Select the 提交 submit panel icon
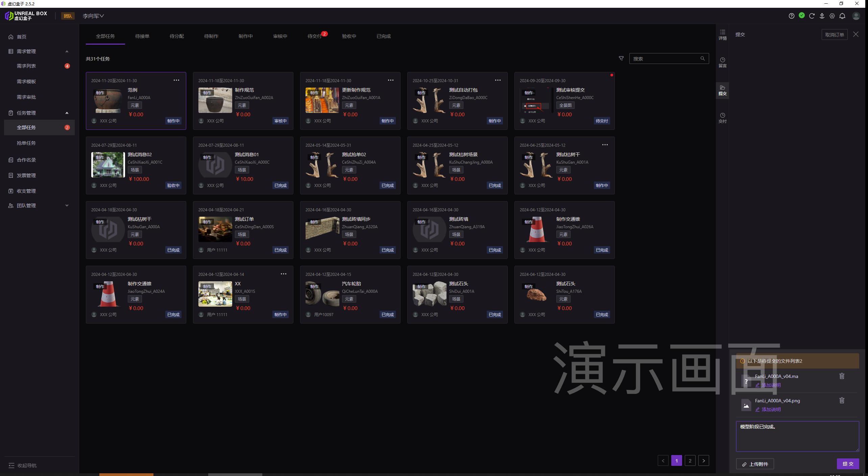 coord(722,90)
